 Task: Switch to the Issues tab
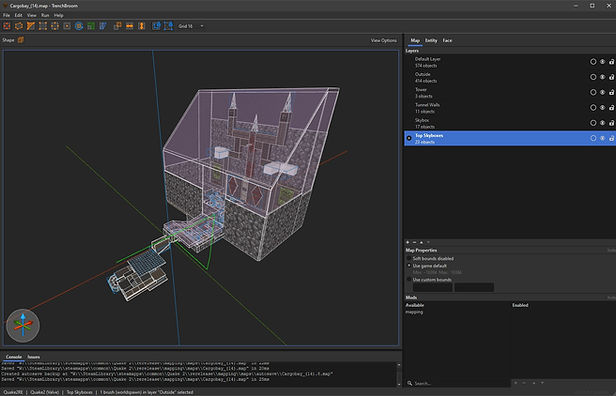34,357
